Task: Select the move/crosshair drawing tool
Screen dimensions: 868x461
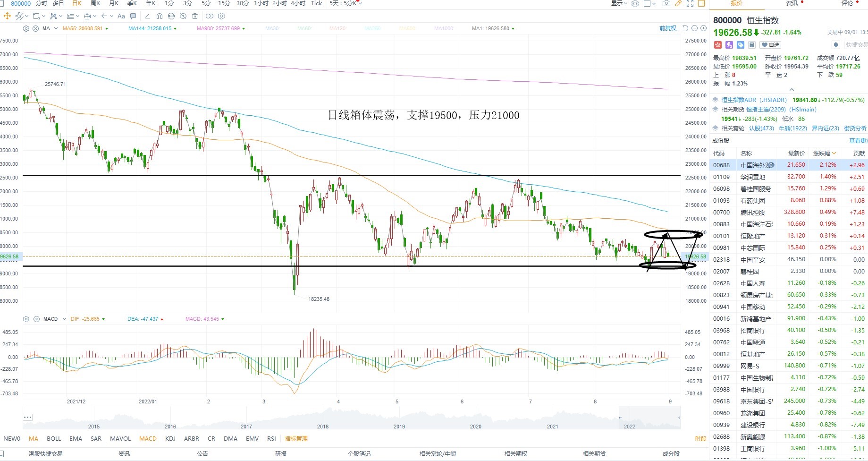Action: (7, 16)
